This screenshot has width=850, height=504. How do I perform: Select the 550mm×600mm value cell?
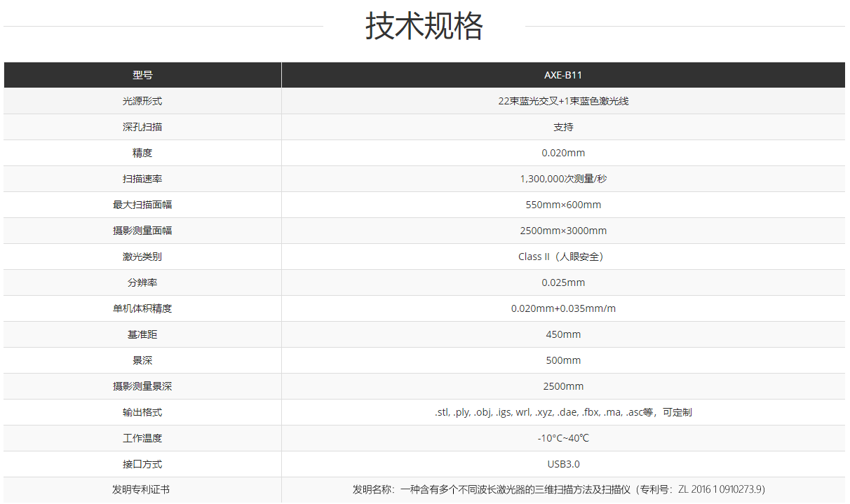tap(563, 205)
